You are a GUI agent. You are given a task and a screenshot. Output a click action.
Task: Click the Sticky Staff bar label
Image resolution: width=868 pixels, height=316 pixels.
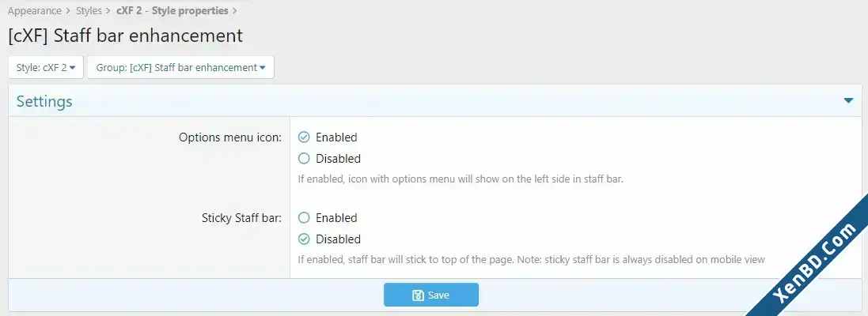click(242, 218)
